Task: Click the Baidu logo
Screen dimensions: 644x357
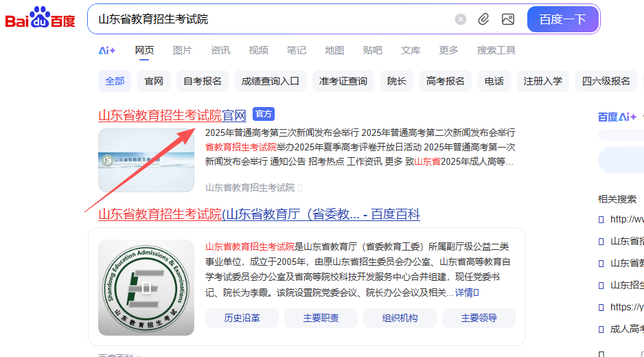Action: tap(41, 19)
